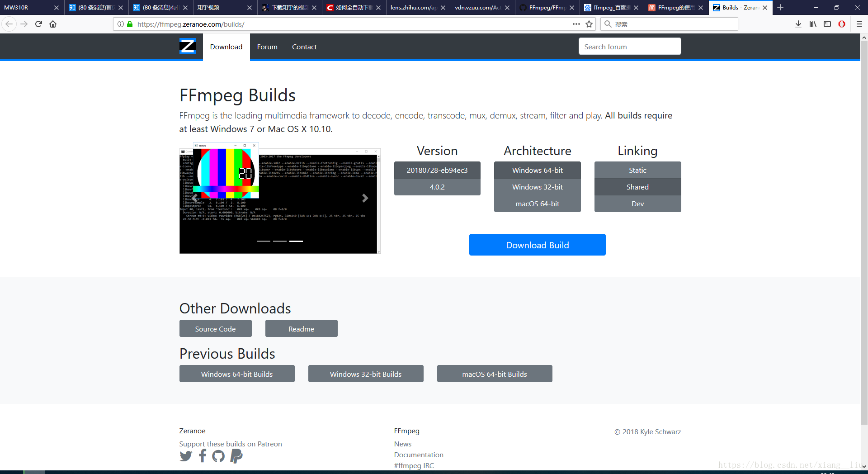The height and width of the screenshot is (474, 868).
Task: Open Windows 32-bit Builds previous builds
Action: pos(366,374)
